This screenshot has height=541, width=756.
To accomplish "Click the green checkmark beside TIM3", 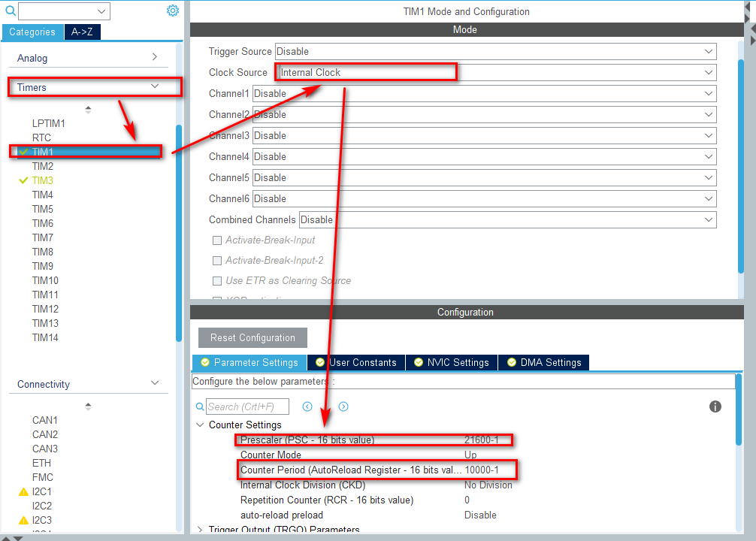I will pyautogui.click(x=23, y=180).
